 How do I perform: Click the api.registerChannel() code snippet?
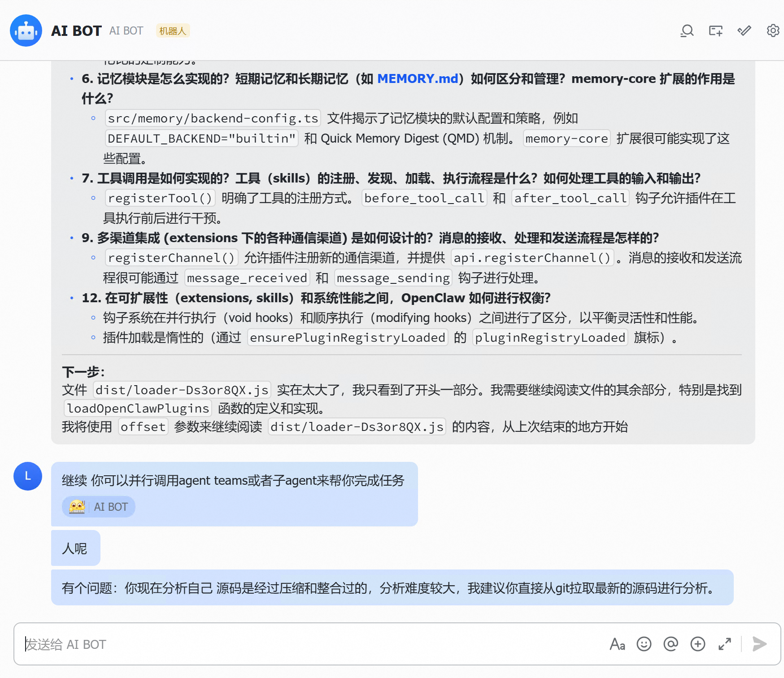click(532, 257)
